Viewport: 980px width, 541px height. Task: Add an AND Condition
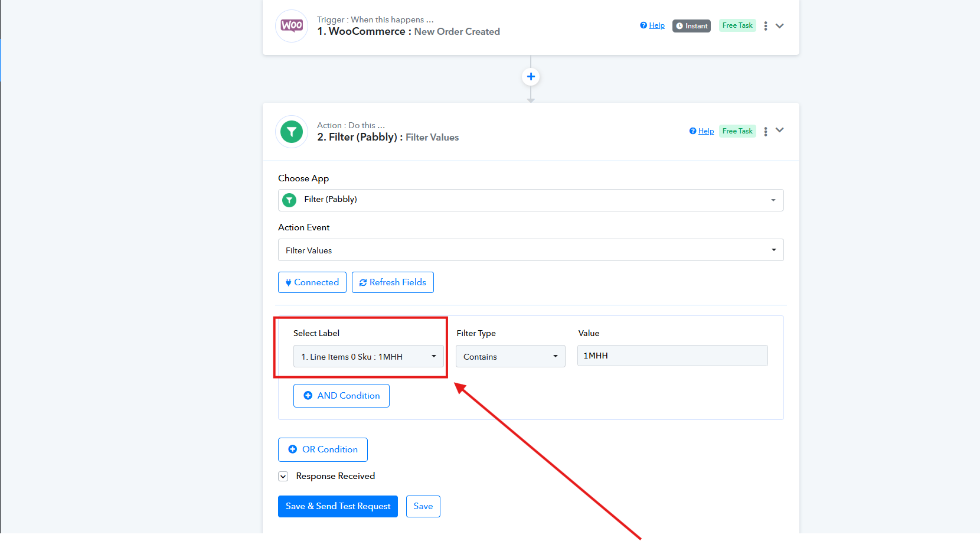341,396
